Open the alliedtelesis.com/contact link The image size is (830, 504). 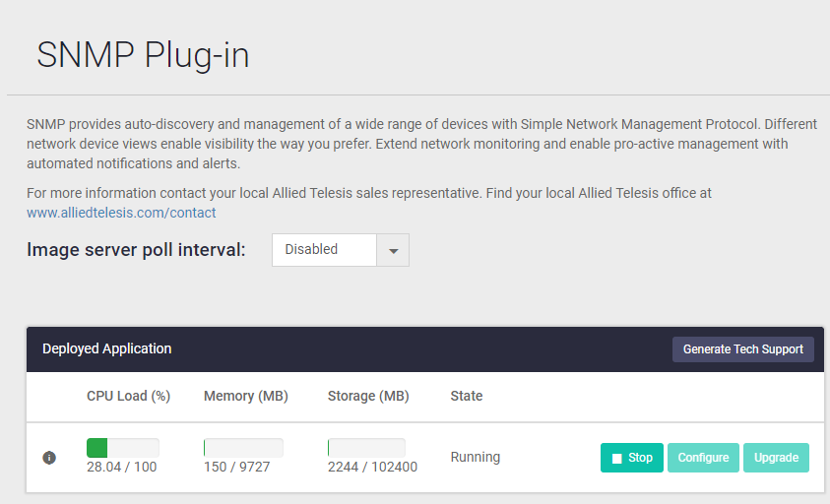[121, 213]
